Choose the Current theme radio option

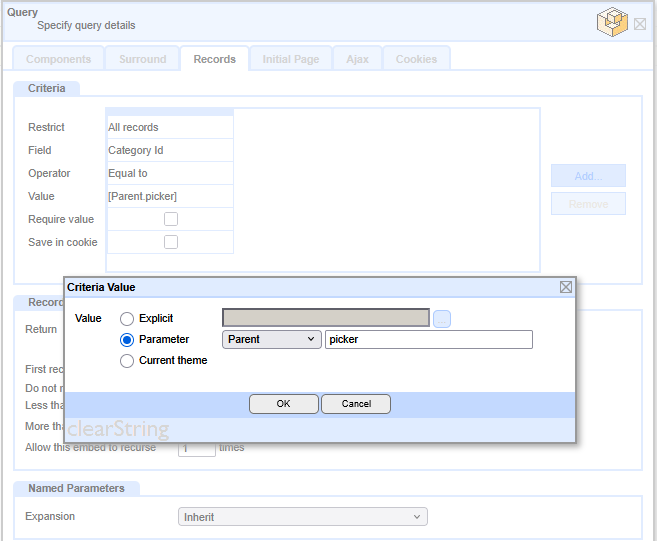pyautogui.click(x=127, y=361)
